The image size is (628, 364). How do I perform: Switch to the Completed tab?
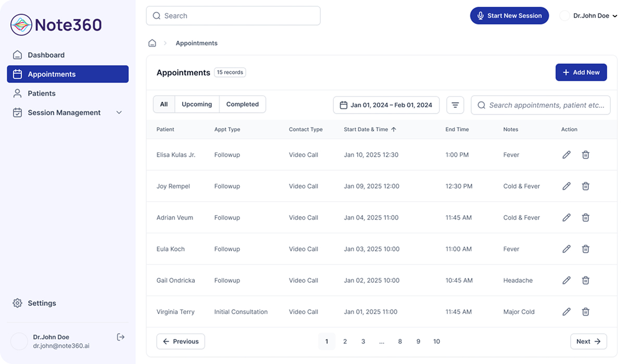[242, 104]
